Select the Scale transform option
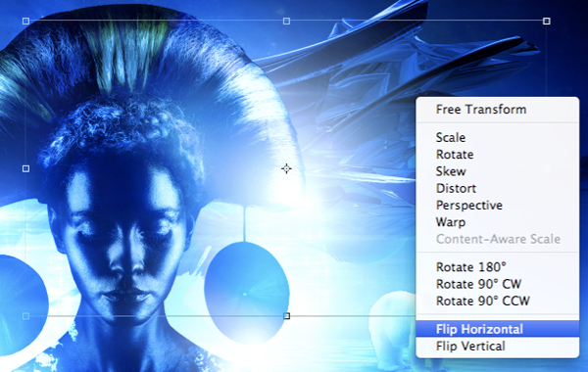The height and width of the screenshot is (372, 588). [x=497, y=137]
